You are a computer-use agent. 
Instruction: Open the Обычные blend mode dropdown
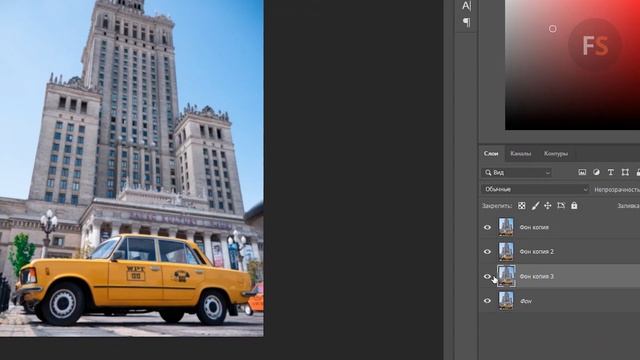click(535, 189)
